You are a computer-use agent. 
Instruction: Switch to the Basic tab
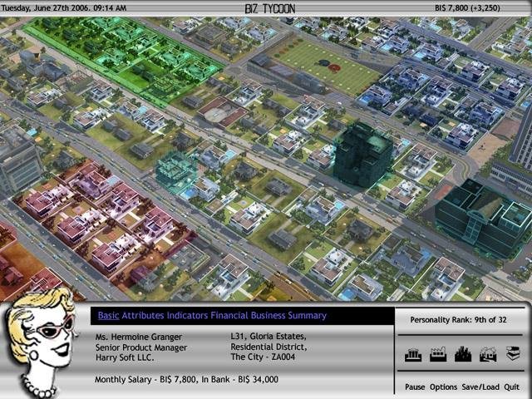[108, 316]
